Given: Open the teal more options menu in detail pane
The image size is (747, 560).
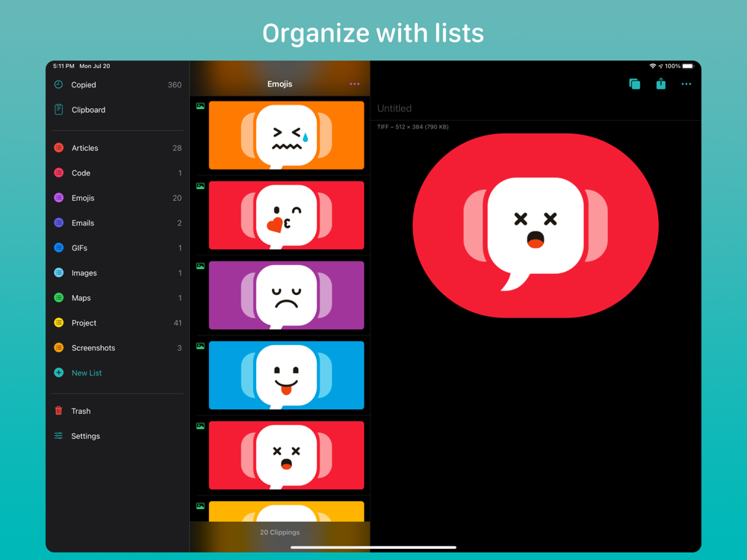Looking at the screenshot, I should tap(686, 84).
